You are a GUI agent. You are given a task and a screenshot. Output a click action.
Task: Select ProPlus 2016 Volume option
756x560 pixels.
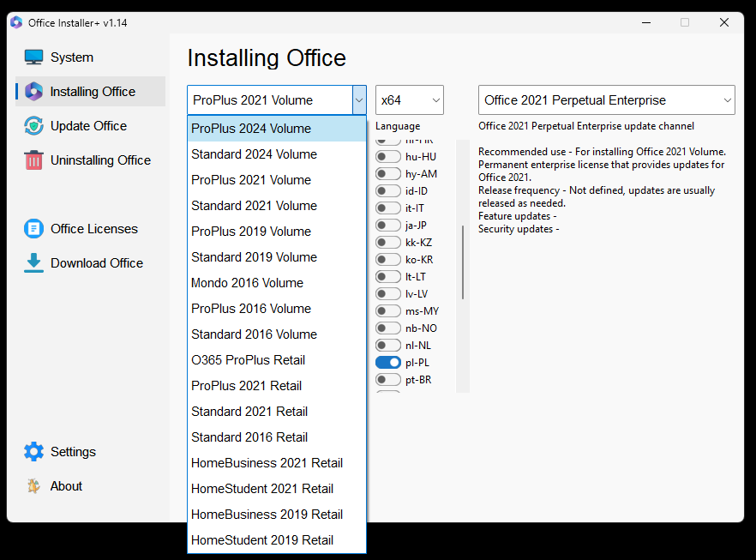[277, 309]
